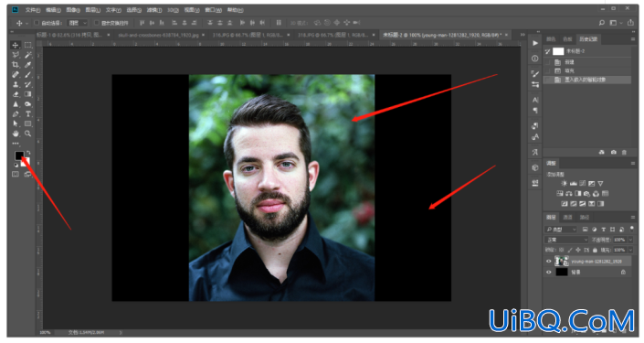Switch to the 316.JPG document tab
Screen dimensions: 644x343
coord(248,35)
